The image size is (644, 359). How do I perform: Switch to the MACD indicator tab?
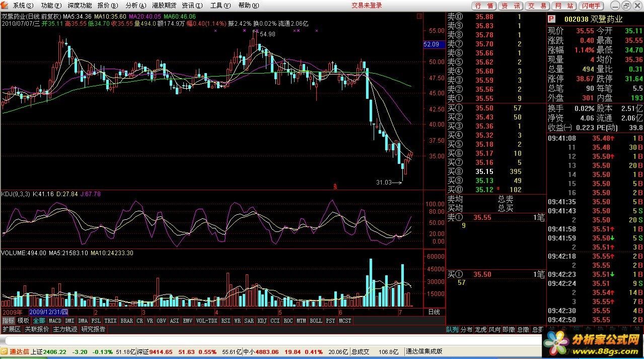(x=55, y=321)
